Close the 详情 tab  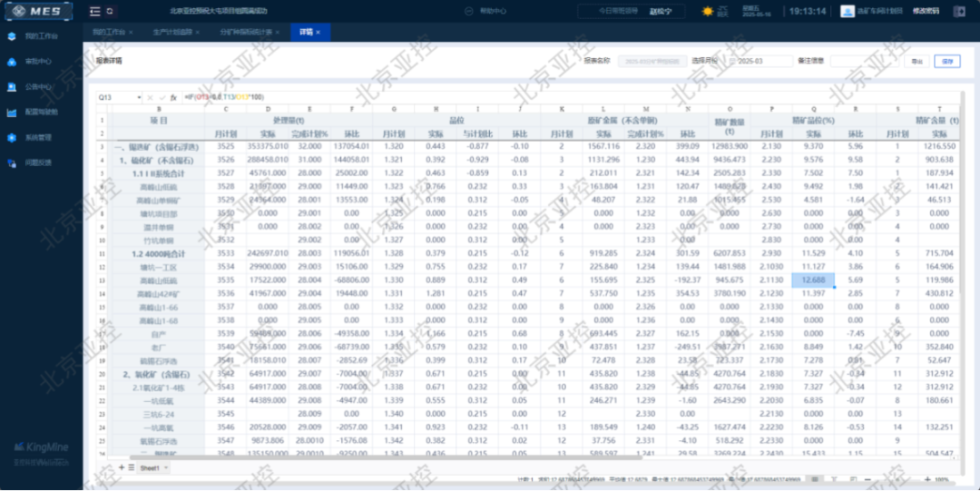[318, 32]
